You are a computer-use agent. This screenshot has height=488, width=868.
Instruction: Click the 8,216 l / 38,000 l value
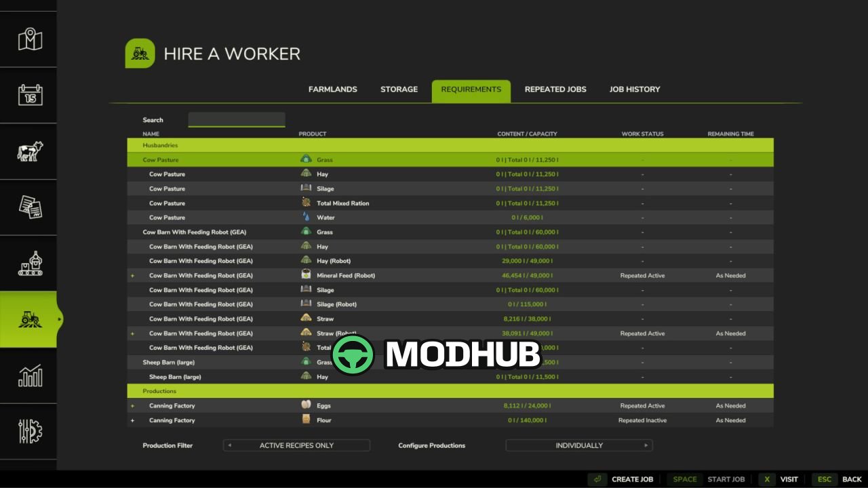pos(527,319)
